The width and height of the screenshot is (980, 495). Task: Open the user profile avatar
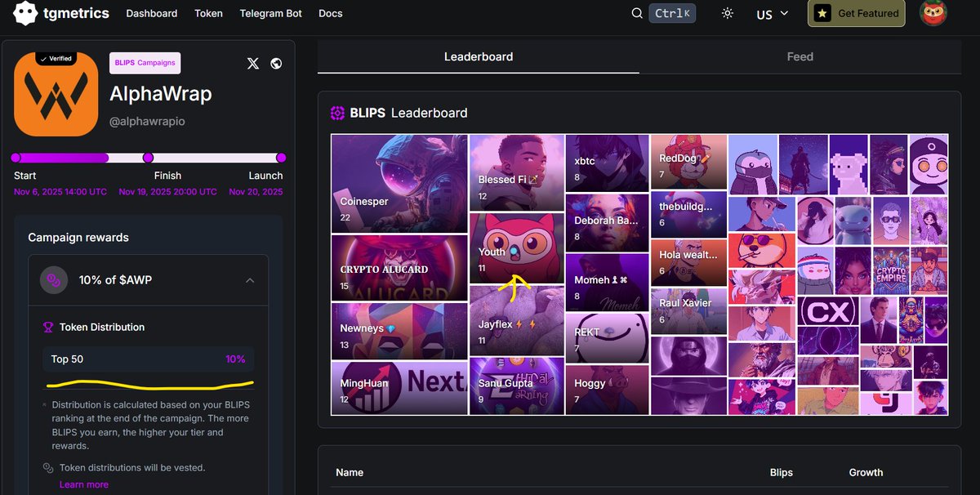933,13
